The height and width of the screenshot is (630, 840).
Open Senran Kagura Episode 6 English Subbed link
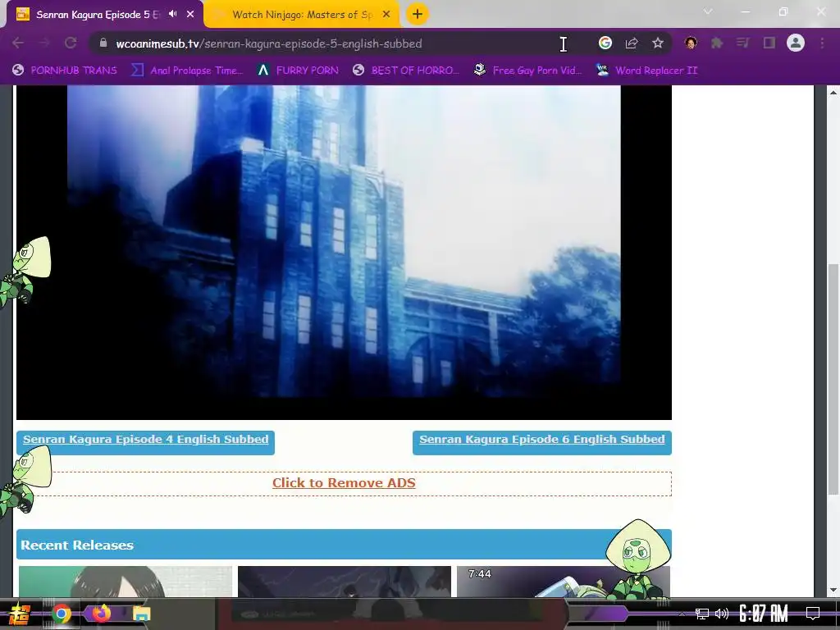[541, 440]
